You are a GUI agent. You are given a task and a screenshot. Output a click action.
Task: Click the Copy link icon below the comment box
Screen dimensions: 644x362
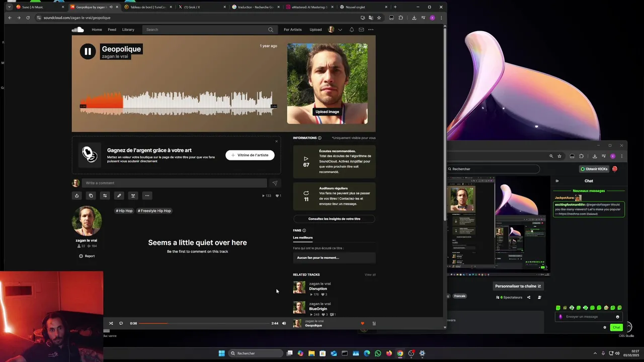(91, 196)
